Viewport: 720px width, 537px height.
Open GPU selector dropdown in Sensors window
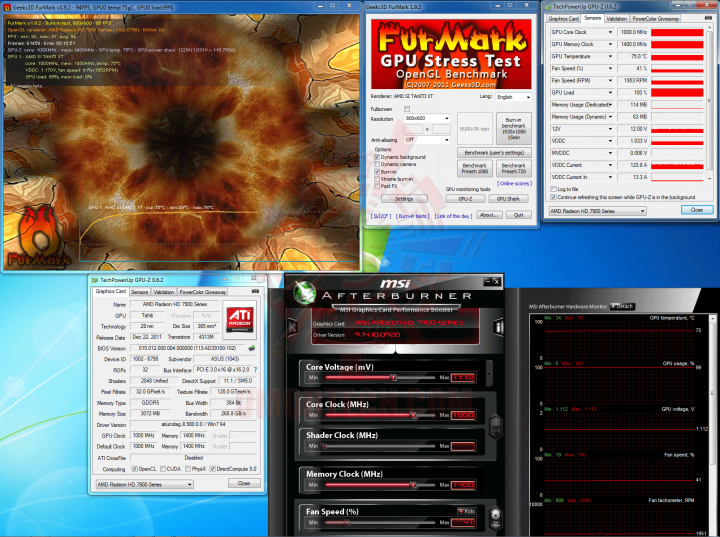[x=597, y=211]
